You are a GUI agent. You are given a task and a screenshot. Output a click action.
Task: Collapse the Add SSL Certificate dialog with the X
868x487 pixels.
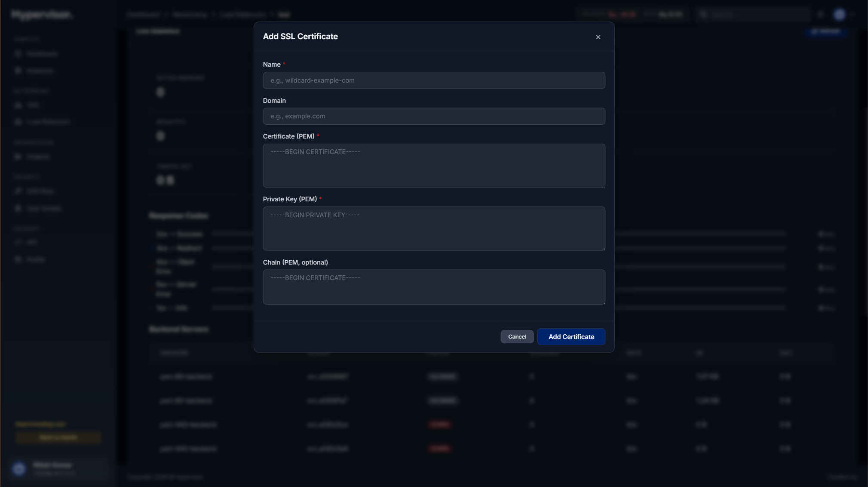[598, 37]
